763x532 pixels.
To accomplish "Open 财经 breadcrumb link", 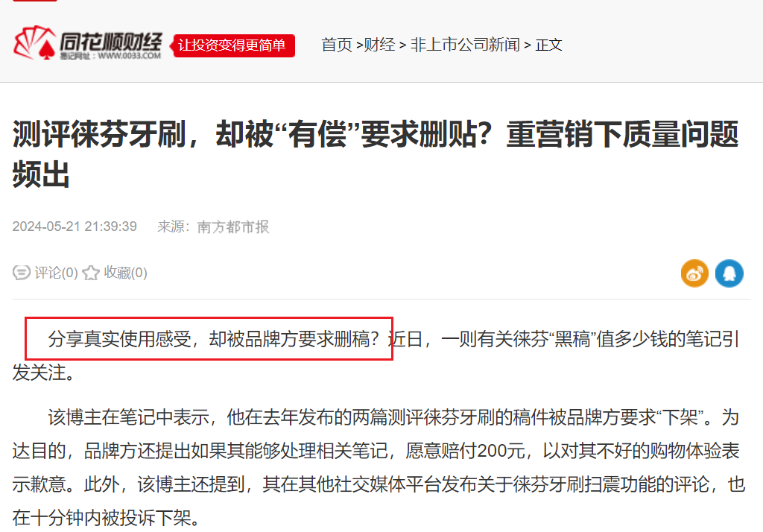I will 379,45.
